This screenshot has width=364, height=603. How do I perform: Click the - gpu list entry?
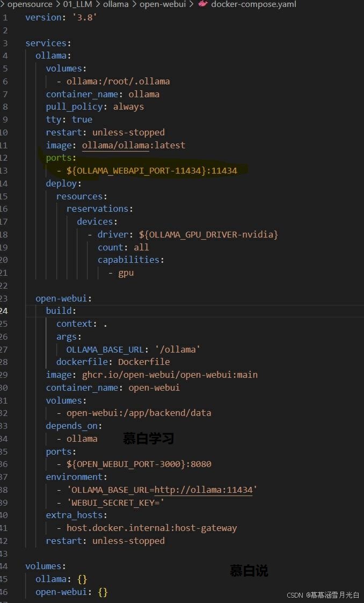(x=121, y=272)
